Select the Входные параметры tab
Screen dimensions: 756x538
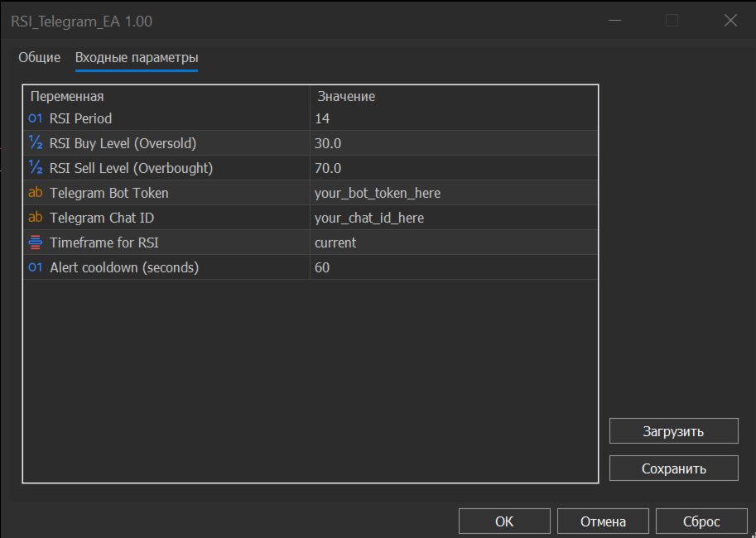coord(137,58)
